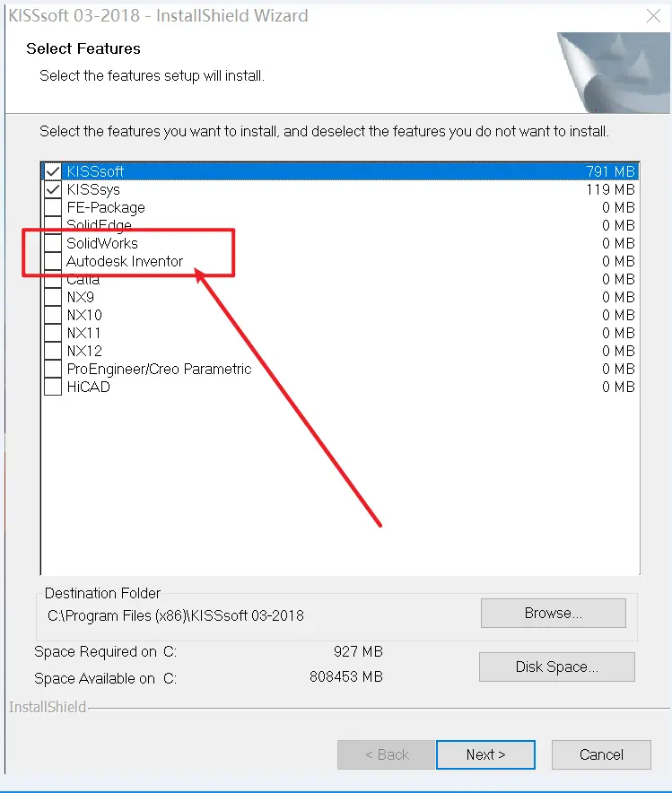Select the NX12 label text
Viewport: 672px width, 793px height.
click(84, 351)
